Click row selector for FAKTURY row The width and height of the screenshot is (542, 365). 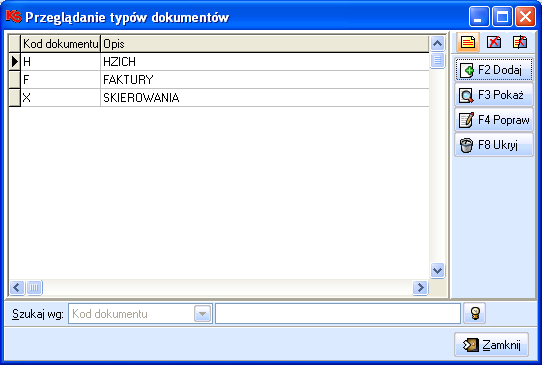pos(15,80)
